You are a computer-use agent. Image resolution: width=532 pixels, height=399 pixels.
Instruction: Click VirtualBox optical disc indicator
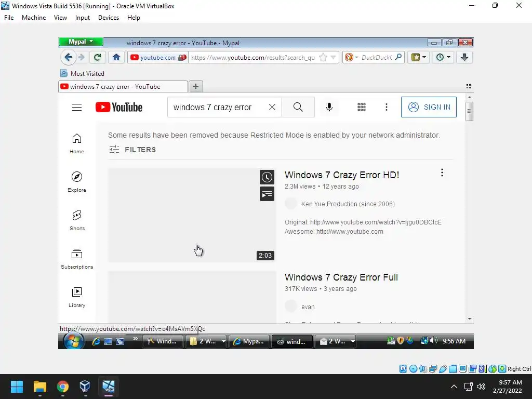(x=413, y=369)
